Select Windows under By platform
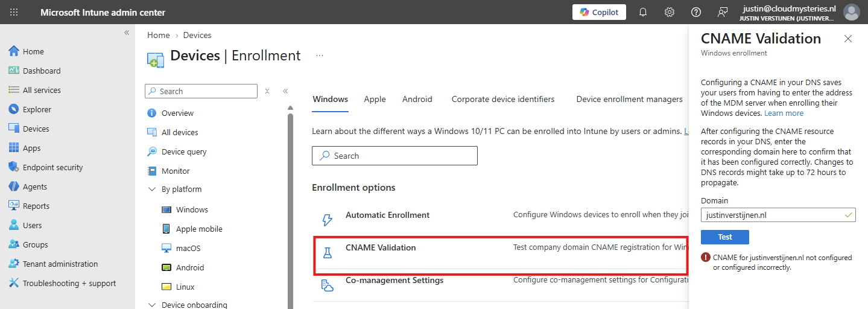868x309 pixels. 192,209
